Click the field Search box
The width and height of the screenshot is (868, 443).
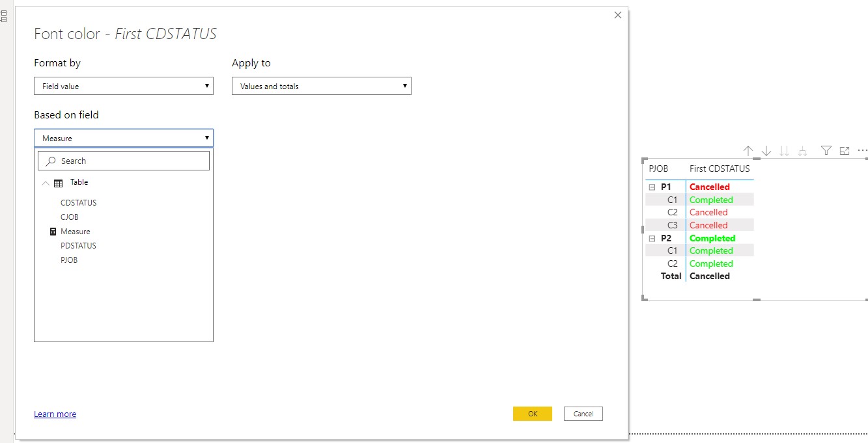pyautogui.click(x=124, y=161)
